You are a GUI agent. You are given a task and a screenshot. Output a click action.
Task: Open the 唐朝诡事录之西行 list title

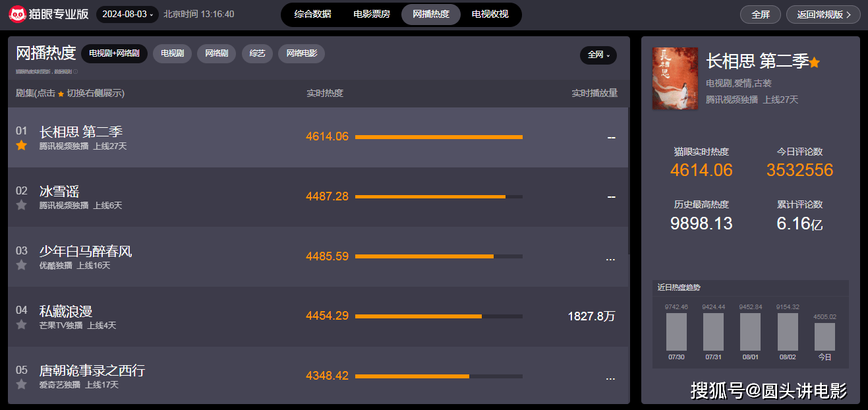92,371
